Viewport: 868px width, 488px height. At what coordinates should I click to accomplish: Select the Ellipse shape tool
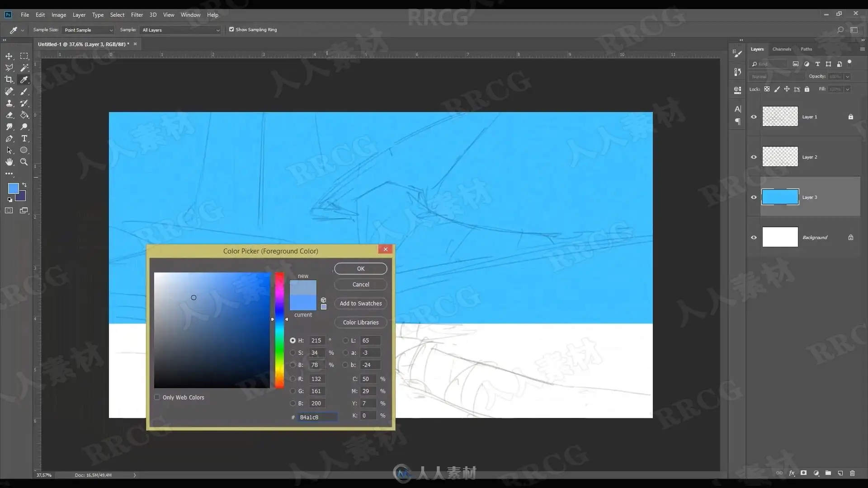(x=24, y=150)
